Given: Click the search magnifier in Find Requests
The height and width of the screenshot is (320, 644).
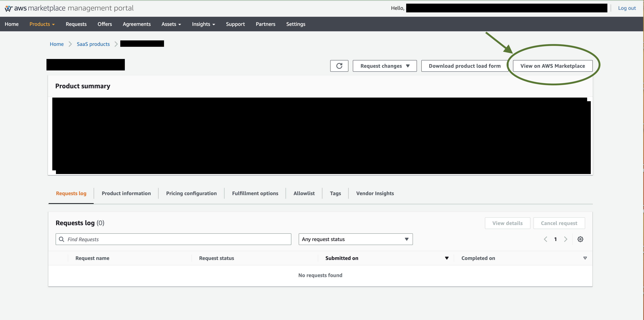Looking at the screenshot, I should tap(61, 239).
